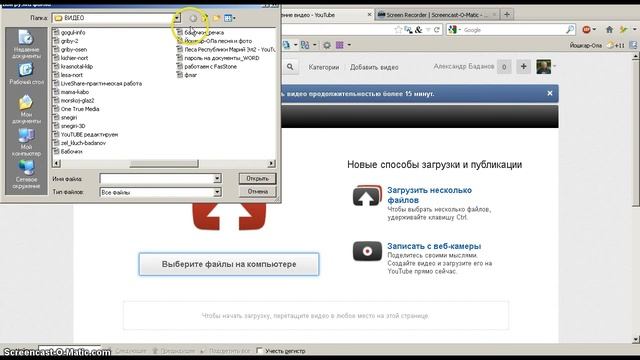Open Сетевое окружение in places sidebar
This screenshot has height=360, width=640.
26,174
